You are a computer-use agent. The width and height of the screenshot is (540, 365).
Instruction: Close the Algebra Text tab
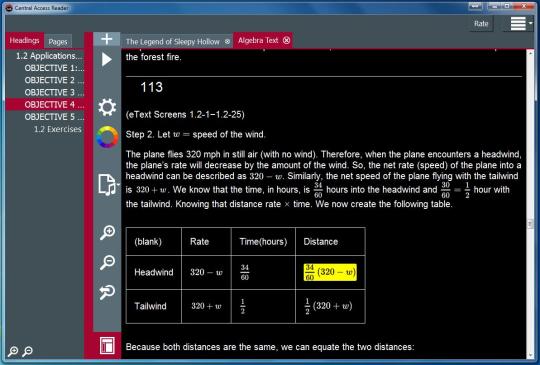(x=286, y=40)
